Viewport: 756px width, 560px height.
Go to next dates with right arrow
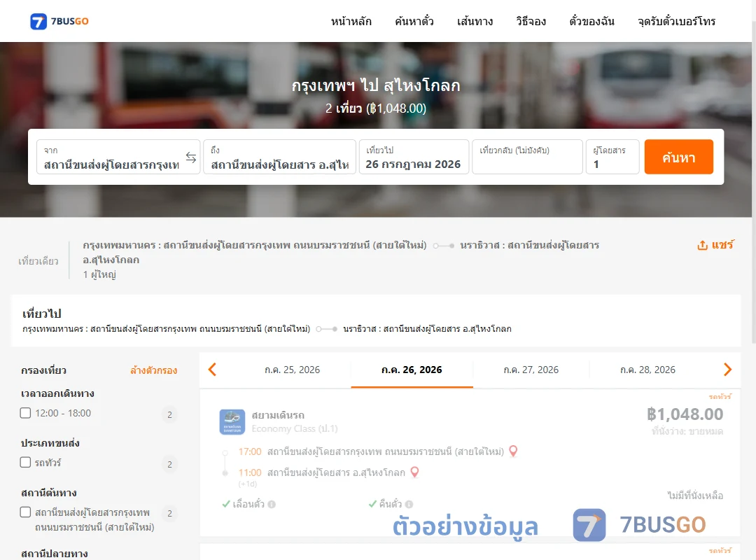[x=727, y=370]
